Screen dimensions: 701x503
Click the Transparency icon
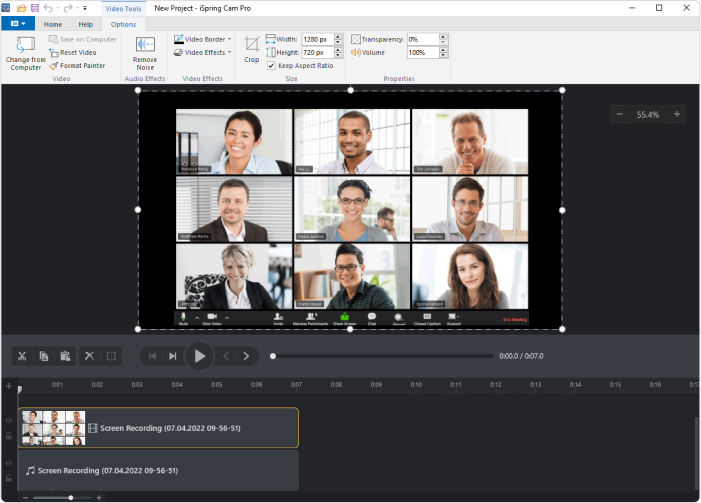tap(356, 39)
